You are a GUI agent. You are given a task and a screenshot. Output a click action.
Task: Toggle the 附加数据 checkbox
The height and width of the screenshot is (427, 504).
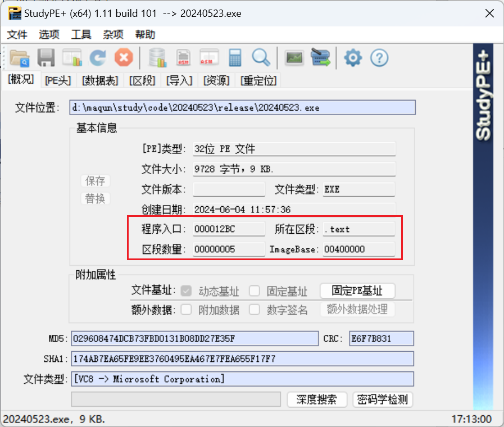(186, 310)
